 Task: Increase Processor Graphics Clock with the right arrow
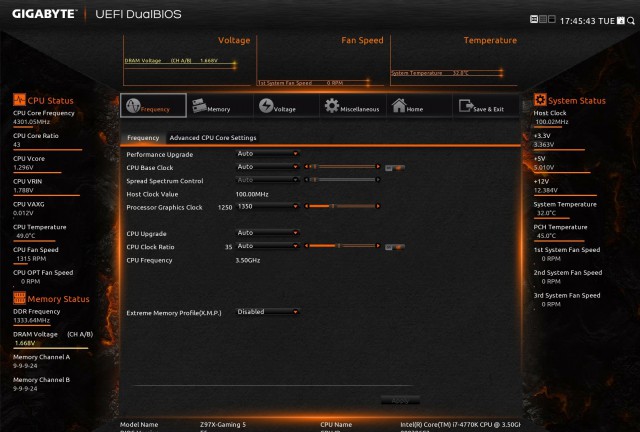click(378, 206)
